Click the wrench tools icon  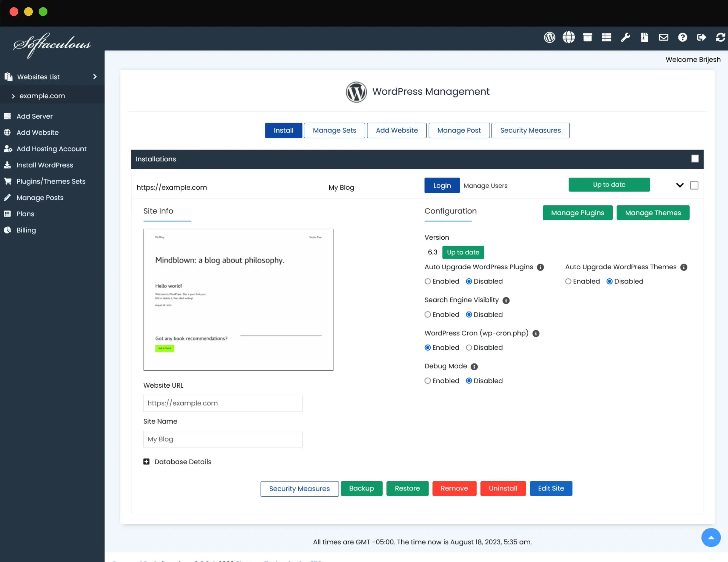pyautogui.click(x=625, y=37)
